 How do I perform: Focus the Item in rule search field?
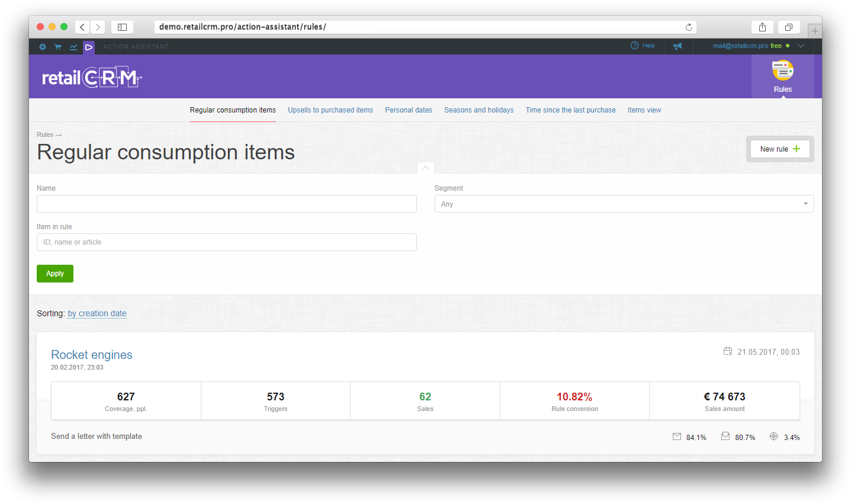pyautogui.click(x=227, y=242)
